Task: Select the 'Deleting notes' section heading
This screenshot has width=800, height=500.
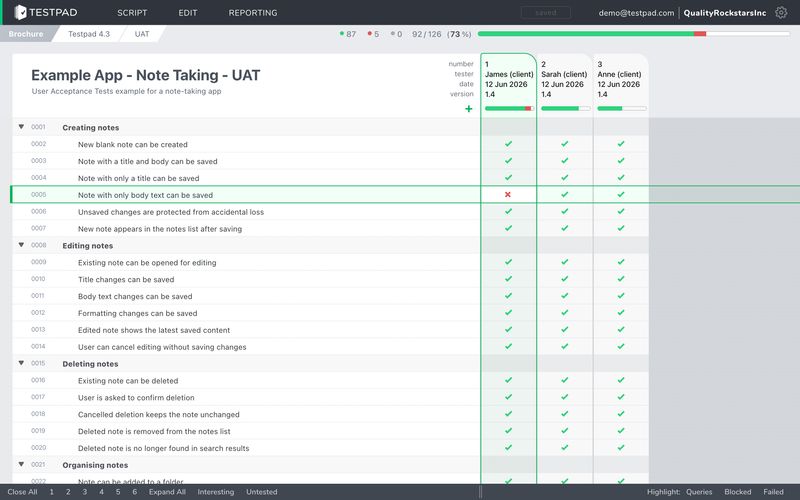Action: [90, 364]
